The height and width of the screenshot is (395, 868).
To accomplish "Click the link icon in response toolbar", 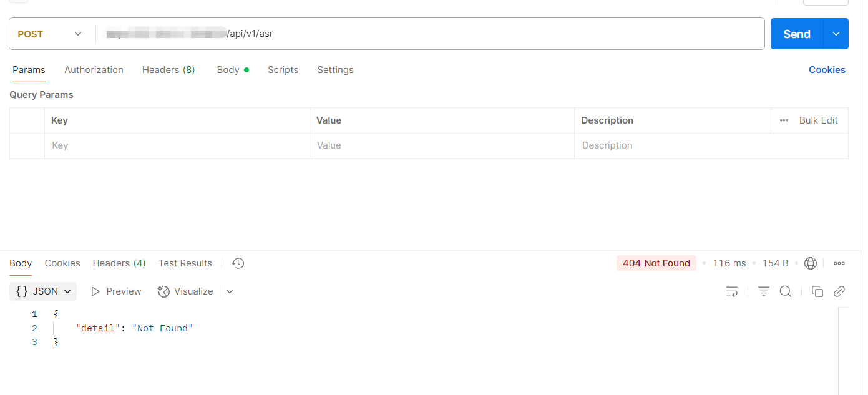I will pos(839,291).
